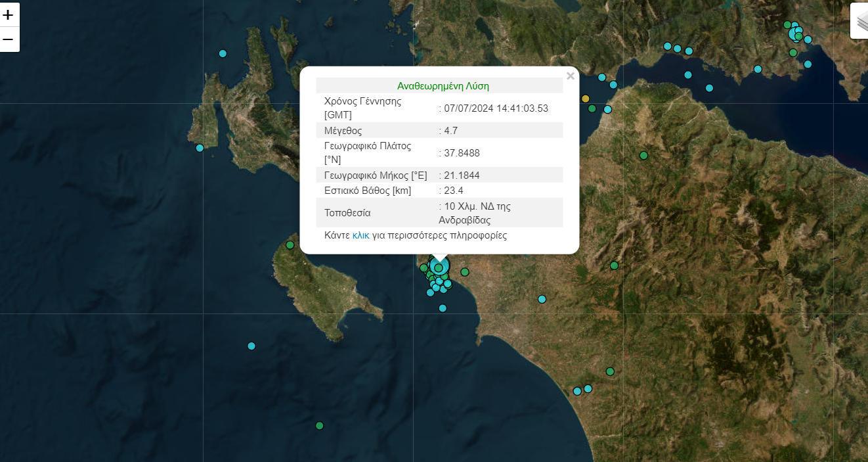Select the cyan marker west of Kefalonia's coast
Image resolution: width=868 pixels, height=462 pixels.
200,148
